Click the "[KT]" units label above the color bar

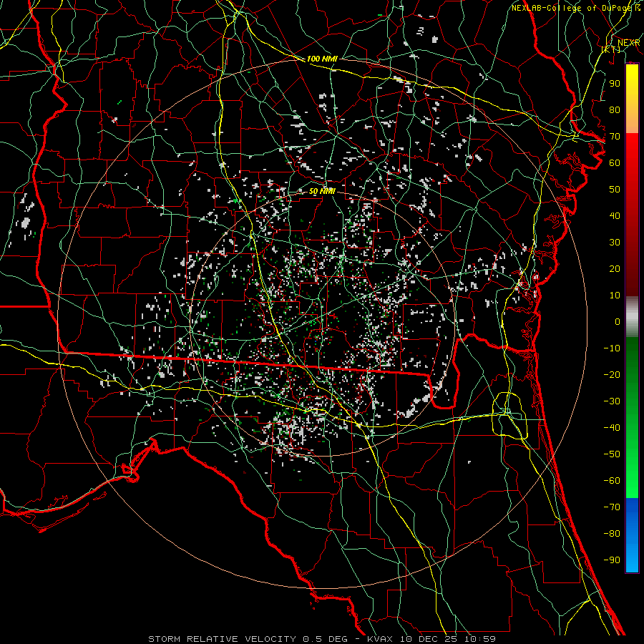pyautogui.click(x=611, y=49)
